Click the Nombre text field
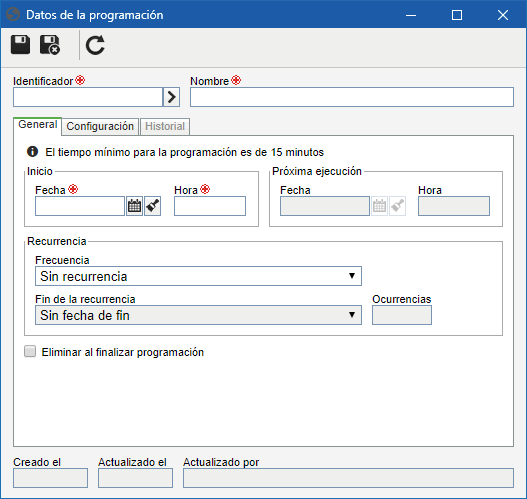 [352, 97]
